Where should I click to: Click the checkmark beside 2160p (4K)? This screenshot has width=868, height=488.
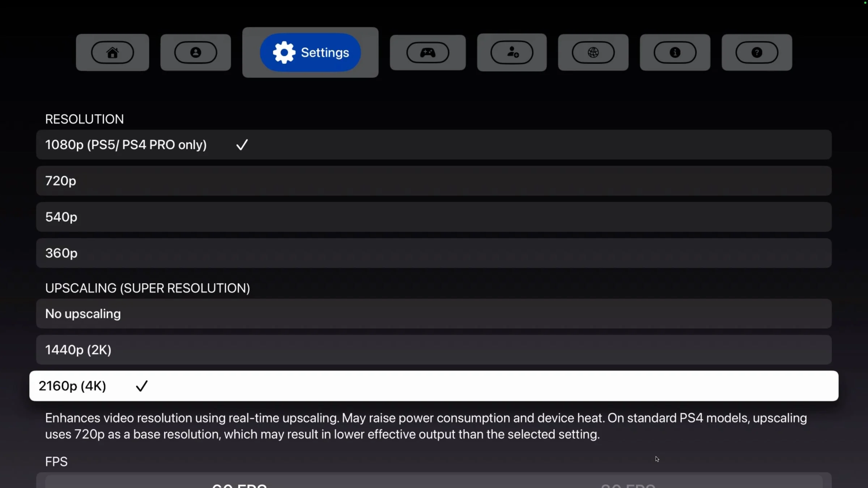(142, 386)
